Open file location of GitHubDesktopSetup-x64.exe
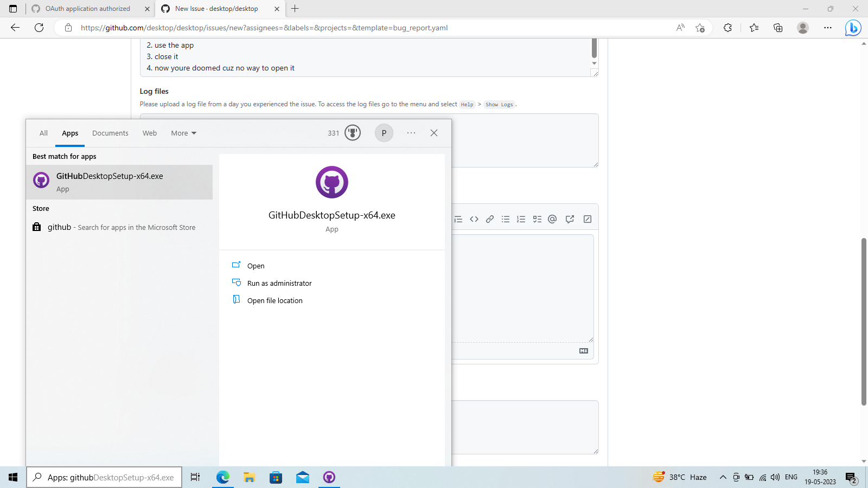Screen dimensions: 868x488 pyautogui.click(x=275, y=300)
